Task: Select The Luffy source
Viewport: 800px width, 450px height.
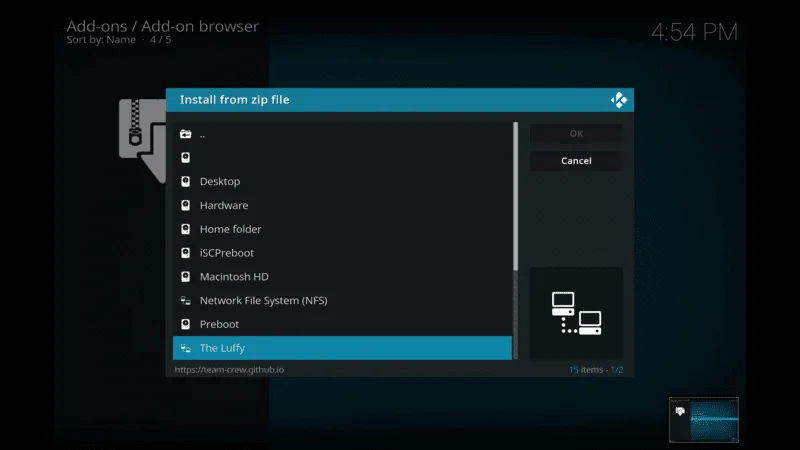Action: 222,348
